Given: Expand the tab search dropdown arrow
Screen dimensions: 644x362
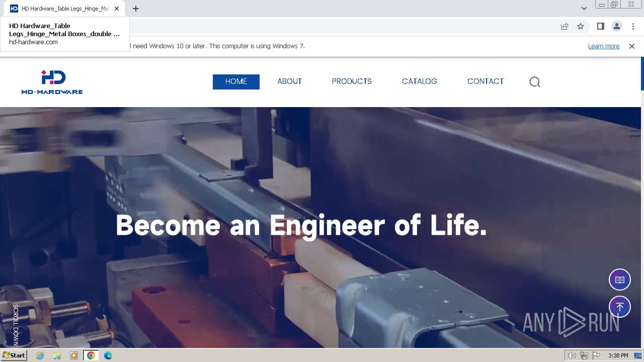Looking at the screenshot, I should click(584, 9).
